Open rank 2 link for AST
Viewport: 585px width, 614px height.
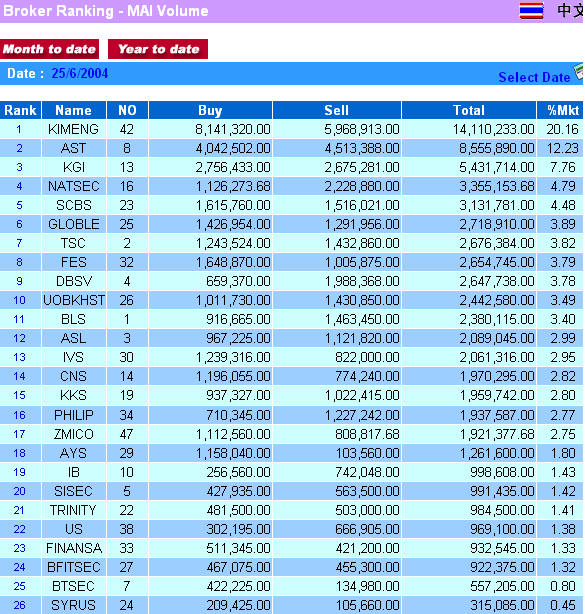click(x=19, y=148)
